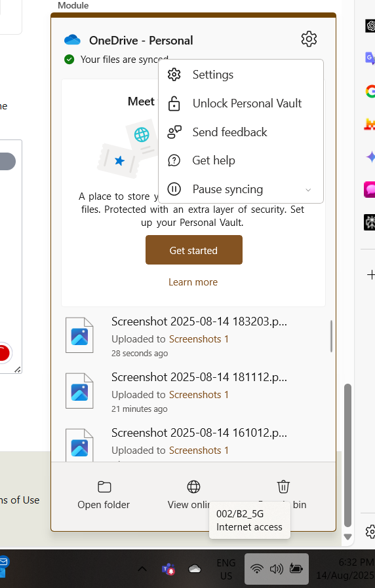The image size is (375, 588).
Task: Click the Get started button
Action: [x=193, y=250]
